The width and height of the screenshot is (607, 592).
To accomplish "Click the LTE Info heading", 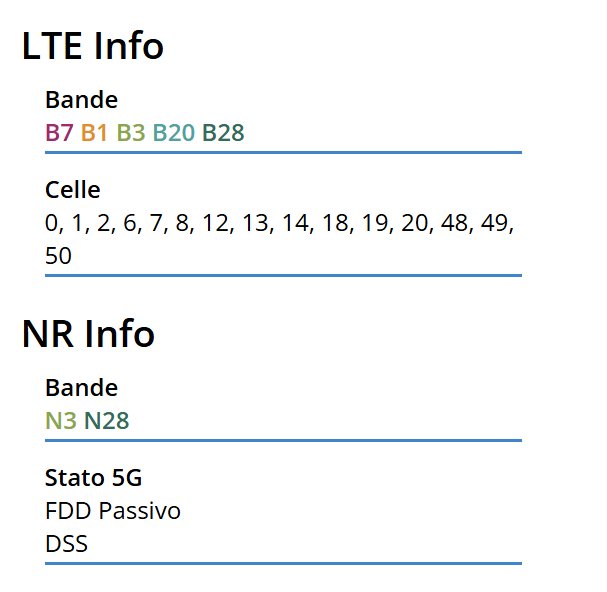I will point(92,46).
